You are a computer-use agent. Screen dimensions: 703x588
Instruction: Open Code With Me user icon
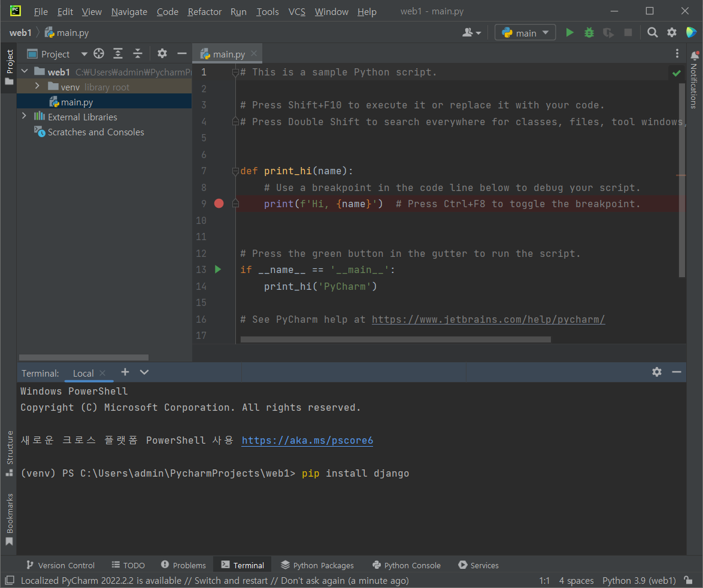468,33
